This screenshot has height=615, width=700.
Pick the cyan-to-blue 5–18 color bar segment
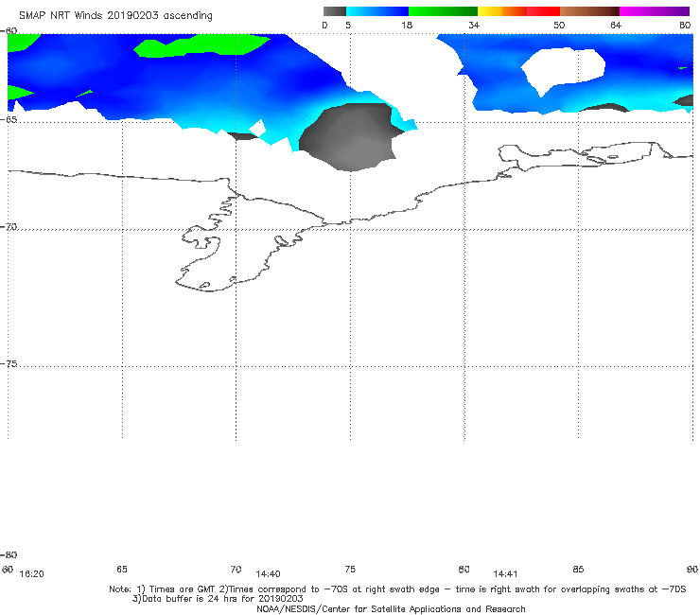click(x=377, y=11)
